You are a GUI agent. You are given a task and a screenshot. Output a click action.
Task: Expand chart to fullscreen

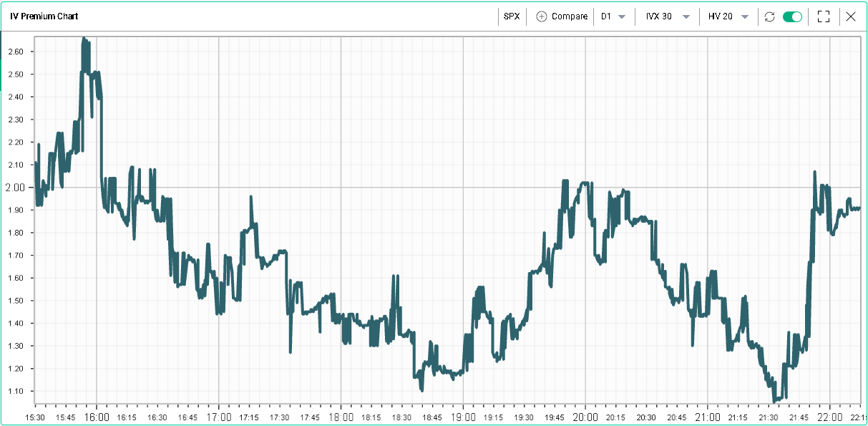(x=824, y=16)
